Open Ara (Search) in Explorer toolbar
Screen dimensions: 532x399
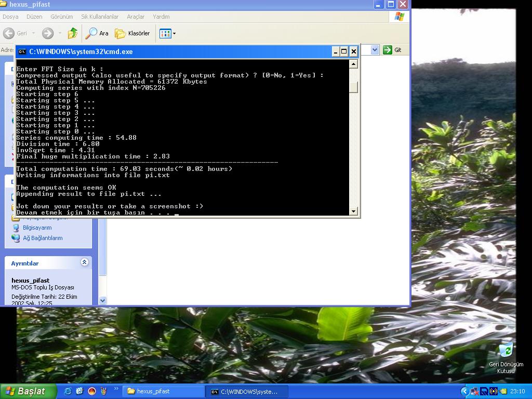97,33
